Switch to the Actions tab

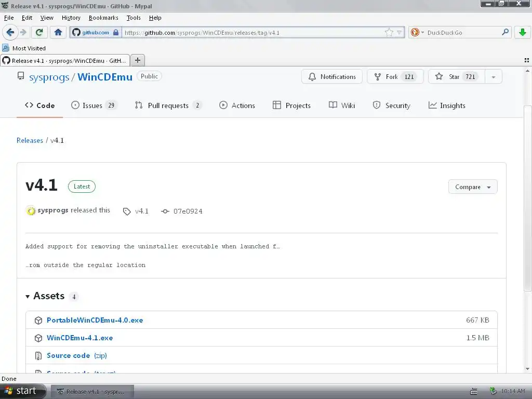click(x=237, y=105)
